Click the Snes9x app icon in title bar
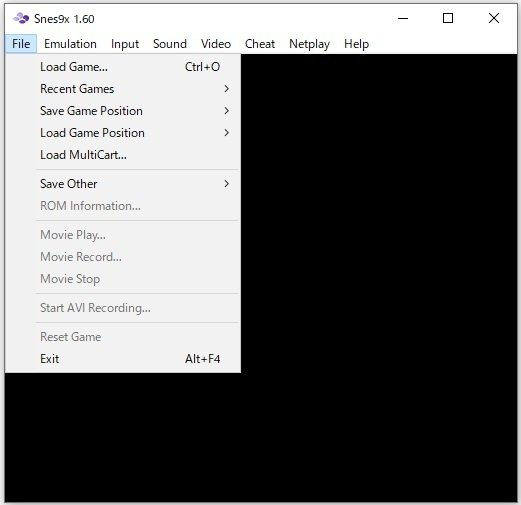This screenshot has height=505, width=521. tap(21, 19)
